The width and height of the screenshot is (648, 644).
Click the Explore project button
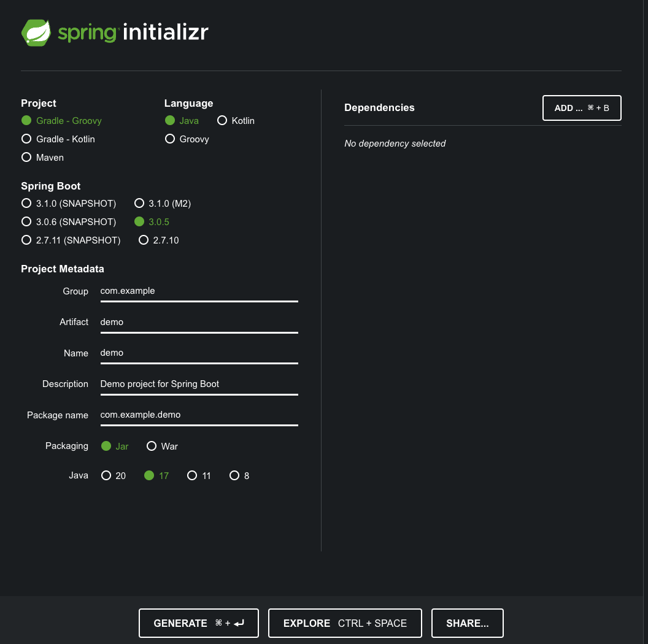pos(345,623)
